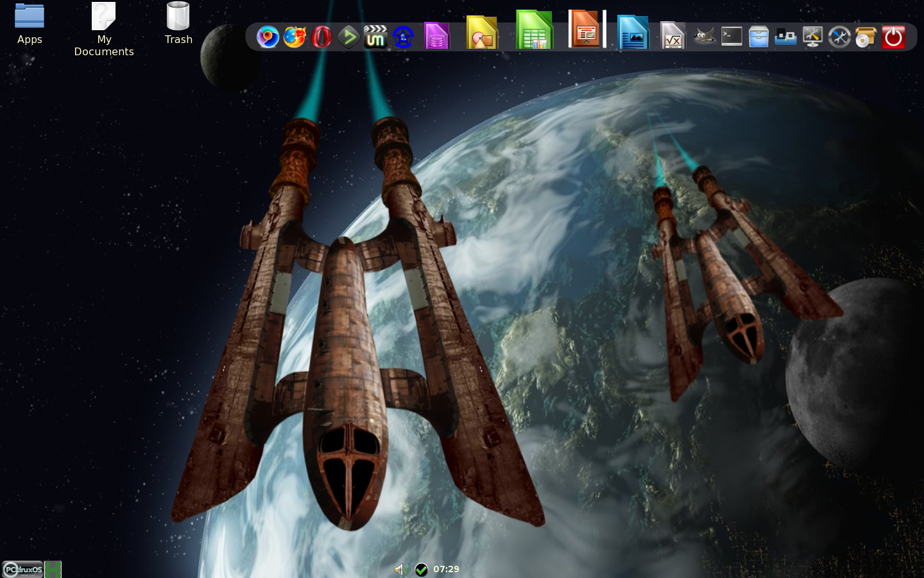Open the software package manager icon
The image size is (924, 578).
tap(866, 37)
